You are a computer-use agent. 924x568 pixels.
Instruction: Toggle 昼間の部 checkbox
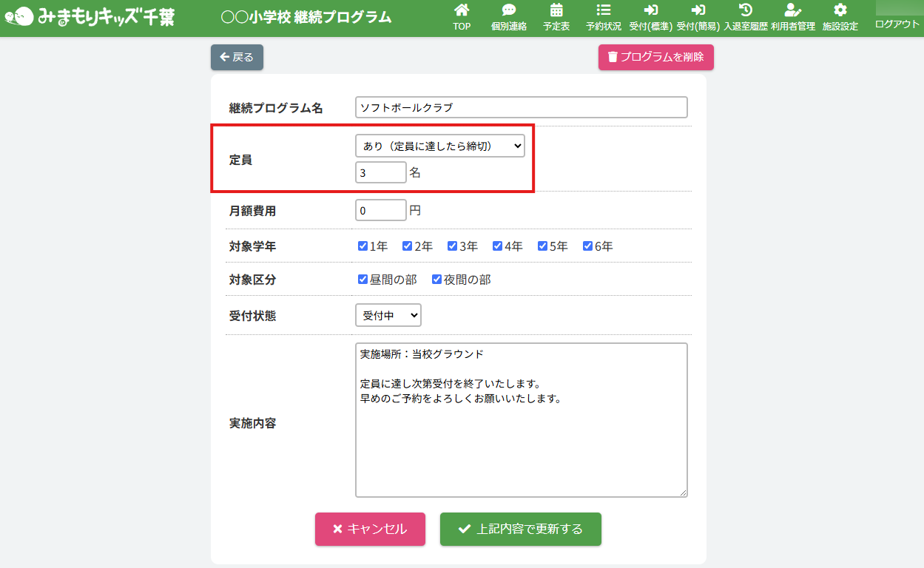363,280
